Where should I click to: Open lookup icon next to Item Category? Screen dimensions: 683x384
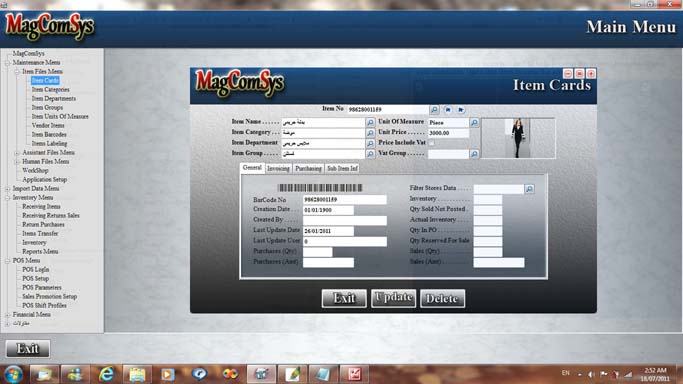pos(370,133)
